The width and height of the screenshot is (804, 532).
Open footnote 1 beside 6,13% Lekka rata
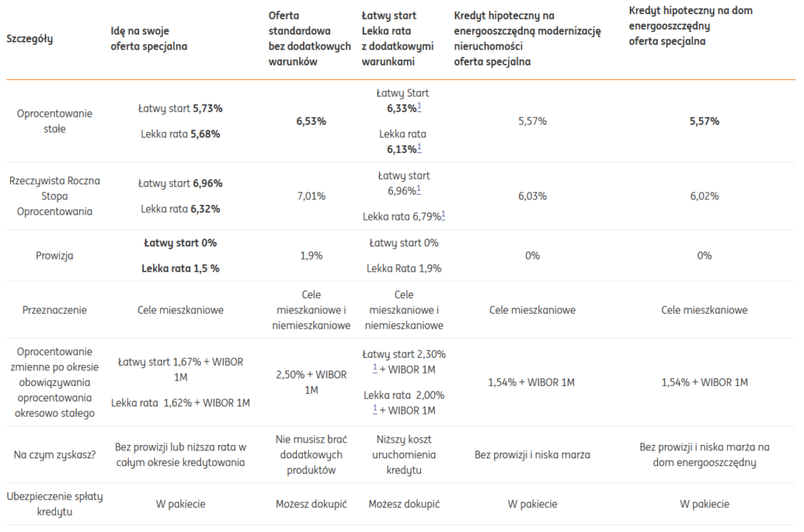pos(419,148)
